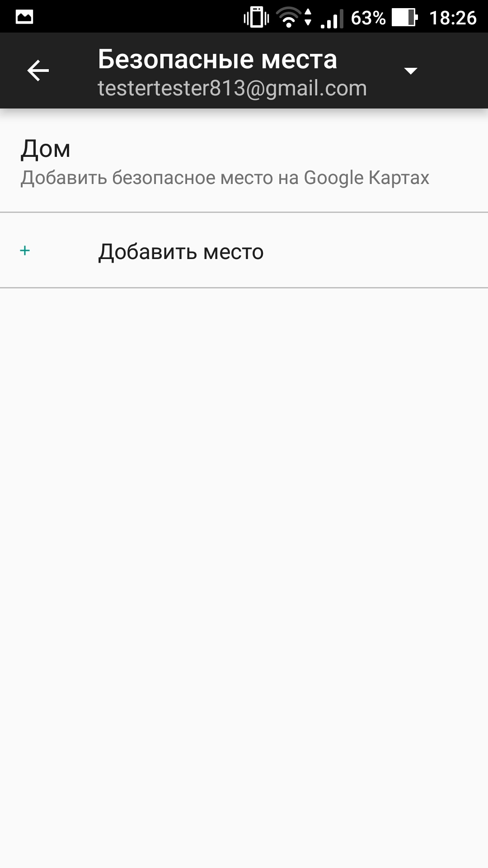Tap the image notification icon in status bar
This screenshot has width=488, height=868.
pos(24,18)
